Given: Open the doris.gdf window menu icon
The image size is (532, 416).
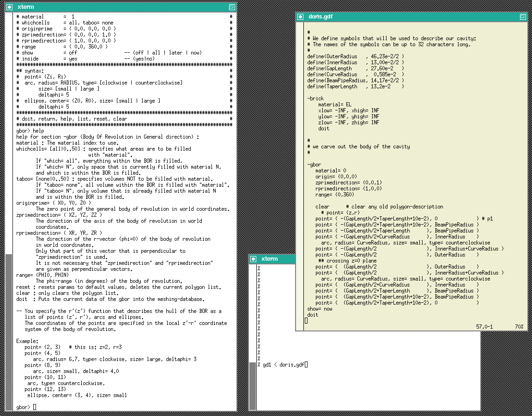Looking at the screenshot, I should coord(300,17).
